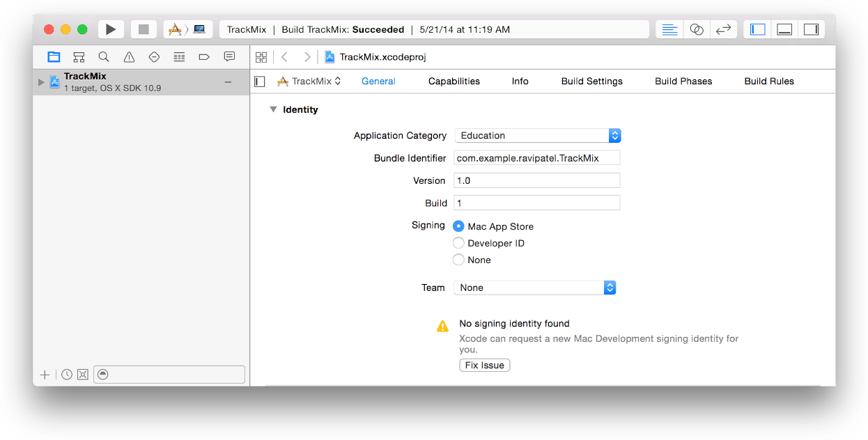868x440 pixels.
Task: Click the source control status dash on TrackMix row
Action: [x=228, y=82]
